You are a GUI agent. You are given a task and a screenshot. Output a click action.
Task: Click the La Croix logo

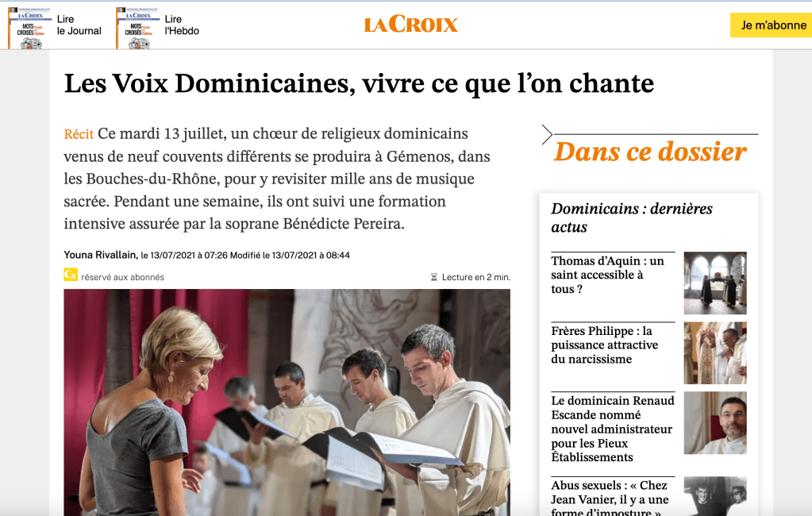pos(410,24)
